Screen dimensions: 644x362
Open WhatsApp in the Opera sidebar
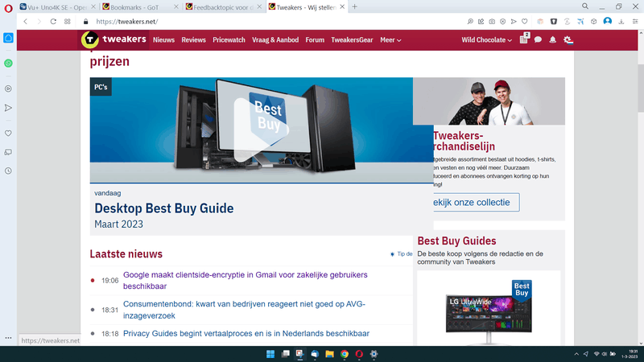[x=8, y=64]
